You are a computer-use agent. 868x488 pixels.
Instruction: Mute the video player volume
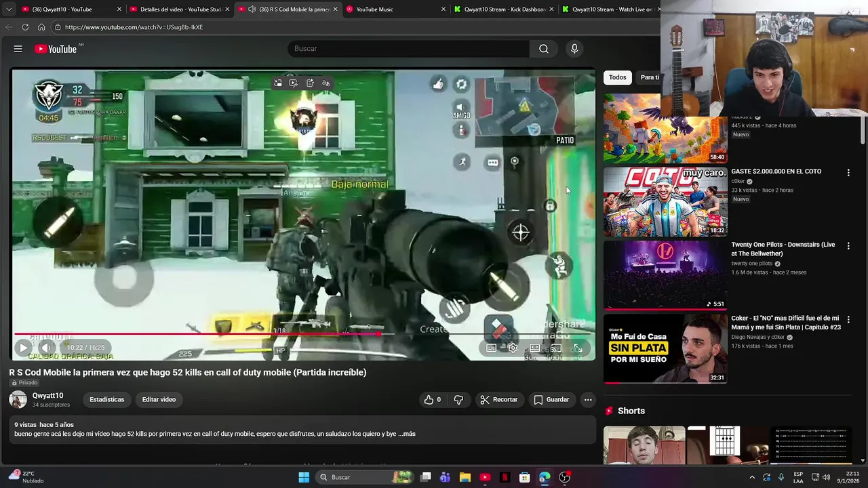[x=46, y=348]
